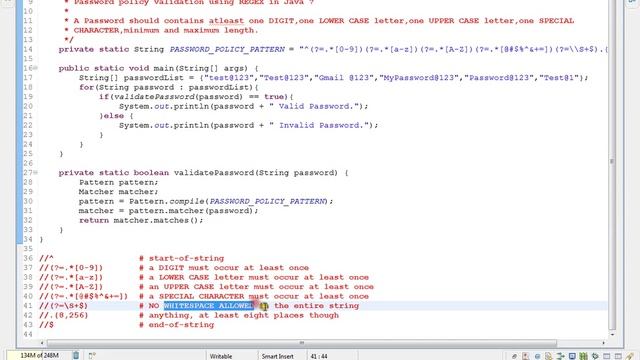Click the "MyPassword@123" string literal
This screenshot has height=360, width=640.
point(419,78)
